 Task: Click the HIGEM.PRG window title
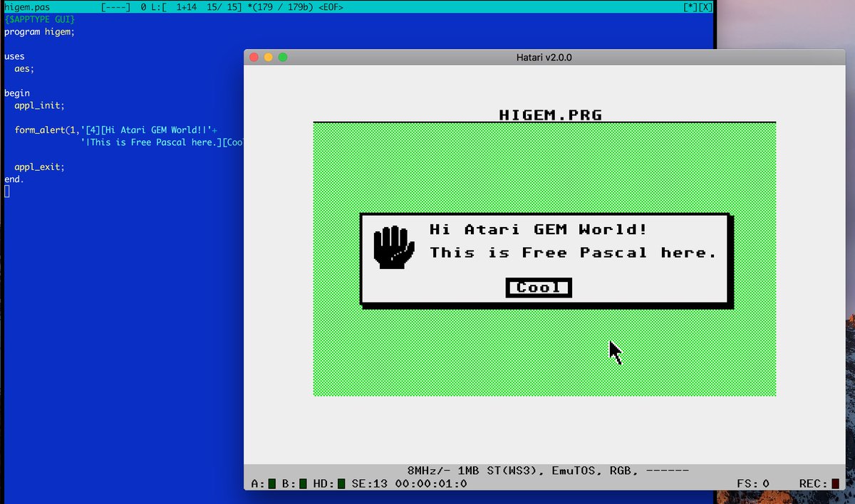pyautogui.click(x=551, y=114)
